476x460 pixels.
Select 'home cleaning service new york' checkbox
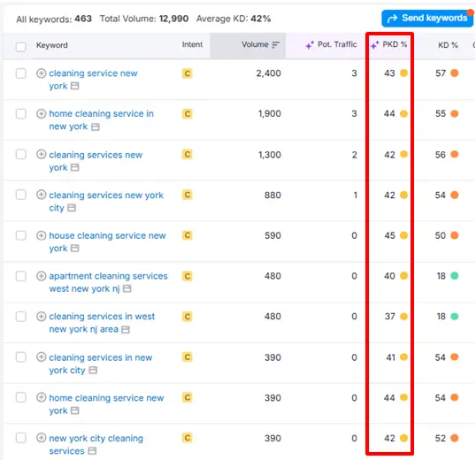pyautogui.click(x=20, y=397)
